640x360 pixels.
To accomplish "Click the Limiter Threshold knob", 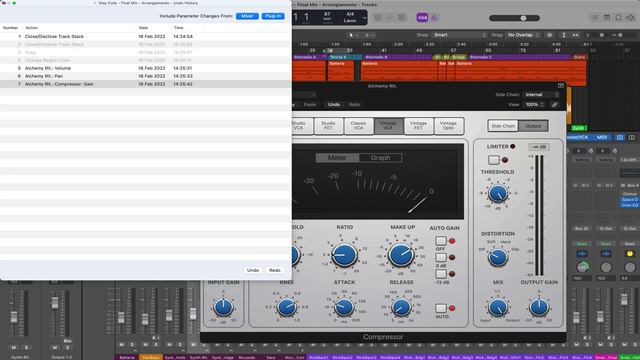I will (x=498, y=193).
